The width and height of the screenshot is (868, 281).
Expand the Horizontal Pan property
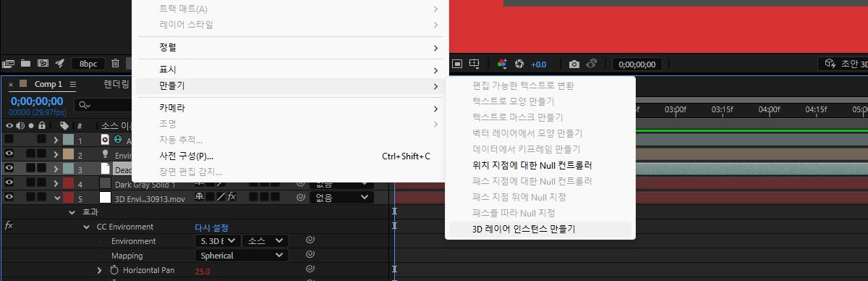click(100, 270)
